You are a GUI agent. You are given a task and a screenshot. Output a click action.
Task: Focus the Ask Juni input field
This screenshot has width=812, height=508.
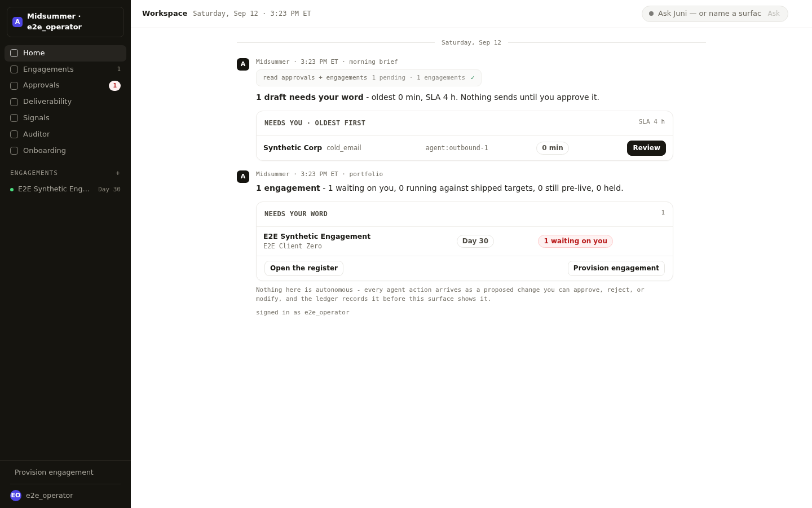[709, 14]
